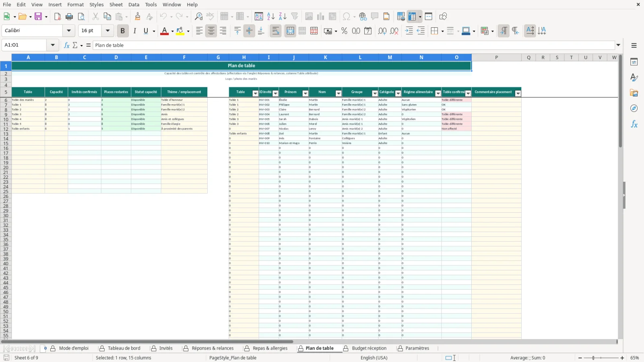Image resolution: width=644 pixels, height=362 pixels.
Task: Click the English (USA) language status
Action: 374,358
